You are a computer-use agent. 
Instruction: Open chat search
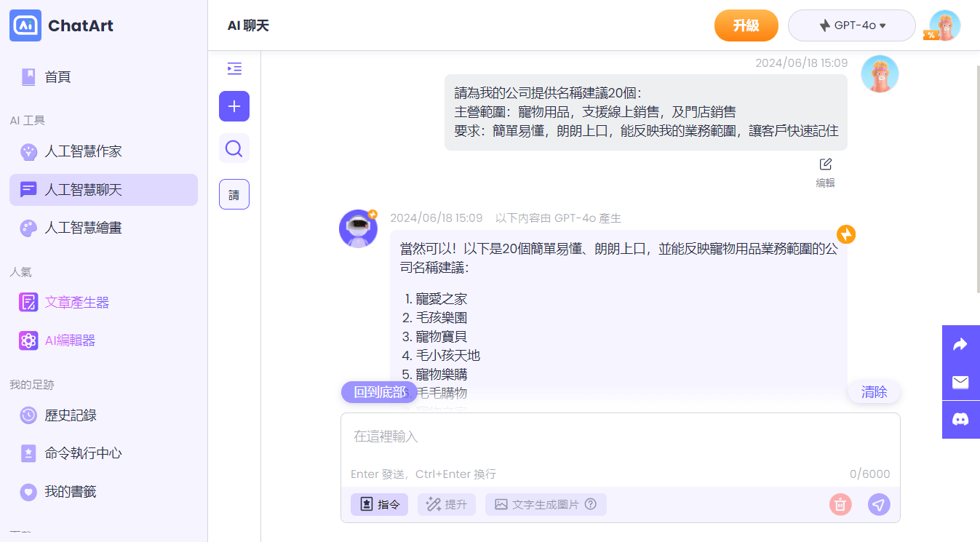tap(234, 148)
